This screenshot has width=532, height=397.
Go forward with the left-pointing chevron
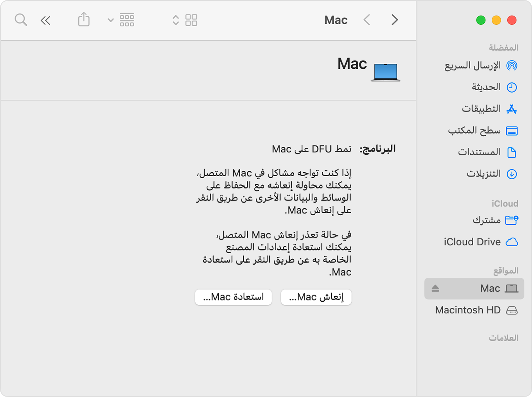367,20
